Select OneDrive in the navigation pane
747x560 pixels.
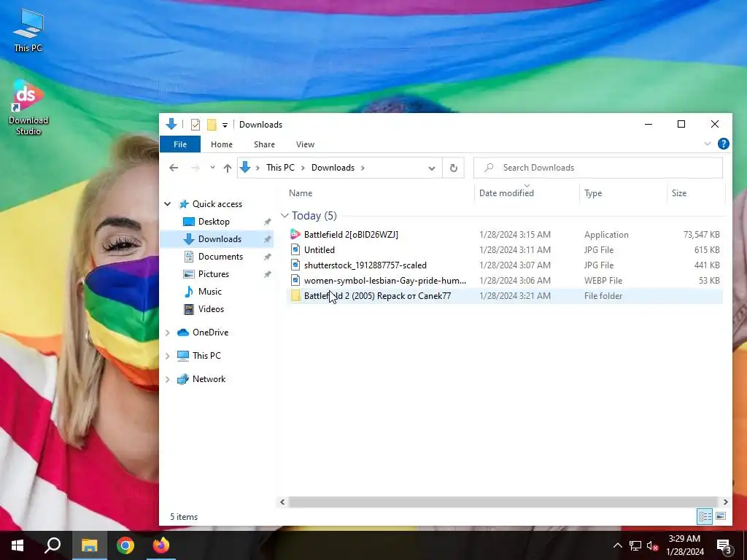(210, 332)
